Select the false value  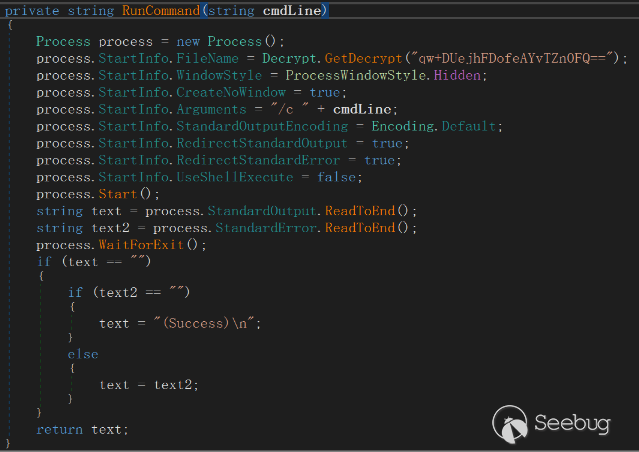tap(337, 177)
